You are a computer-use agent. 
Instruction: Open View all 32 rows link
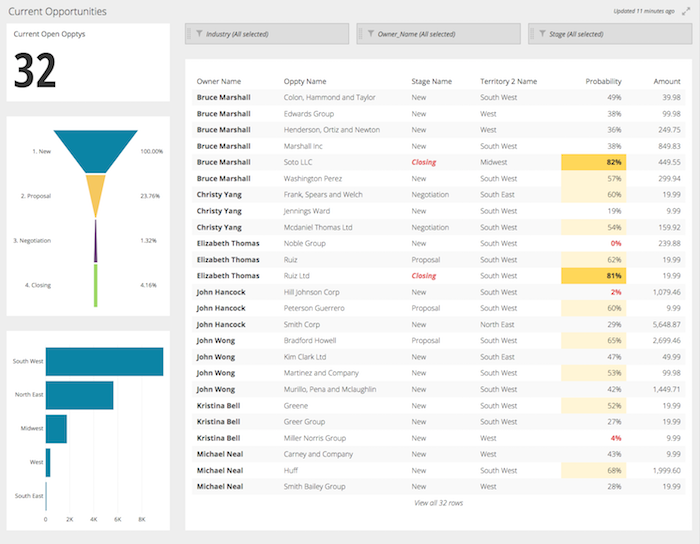[x=438, y=503]
